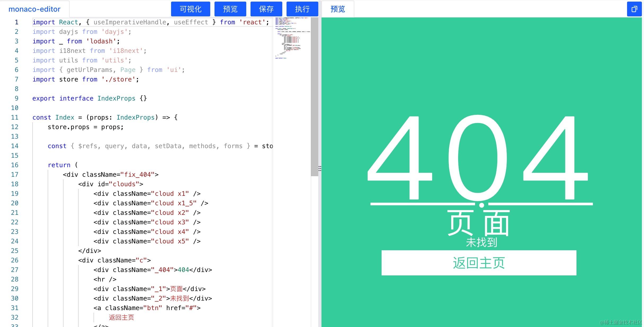Click the 未找到 text in preview
This screenshot has width=644, height=327.
tap(481, 242)
